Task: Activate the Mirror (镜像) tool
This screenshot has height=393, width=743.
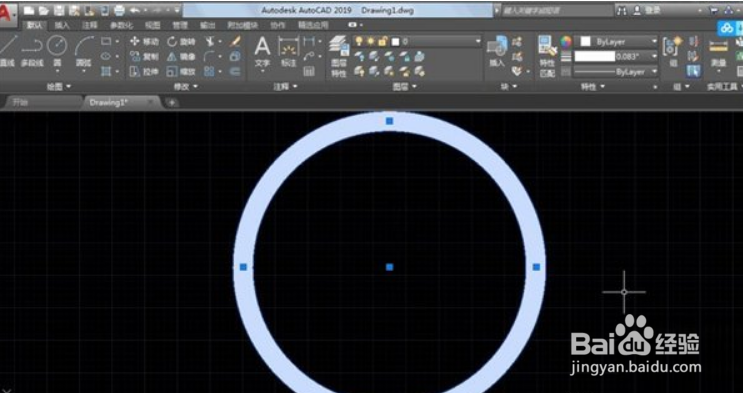Action: tap(181, 57)
